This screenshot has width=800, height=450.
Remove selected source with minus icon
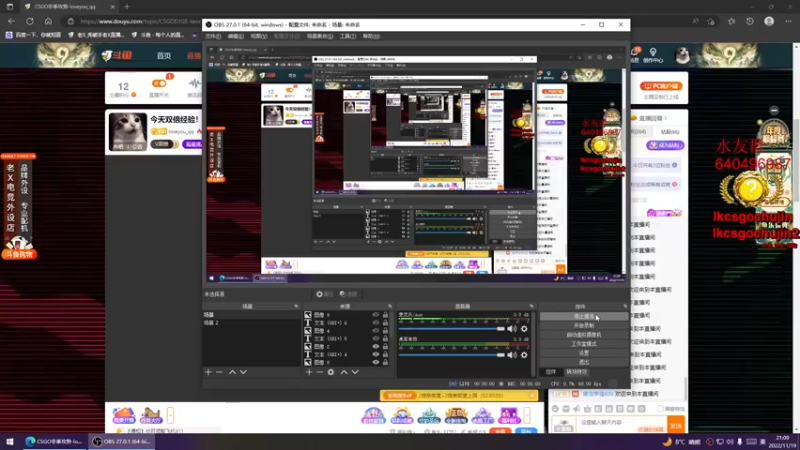[x=320, y=372]
